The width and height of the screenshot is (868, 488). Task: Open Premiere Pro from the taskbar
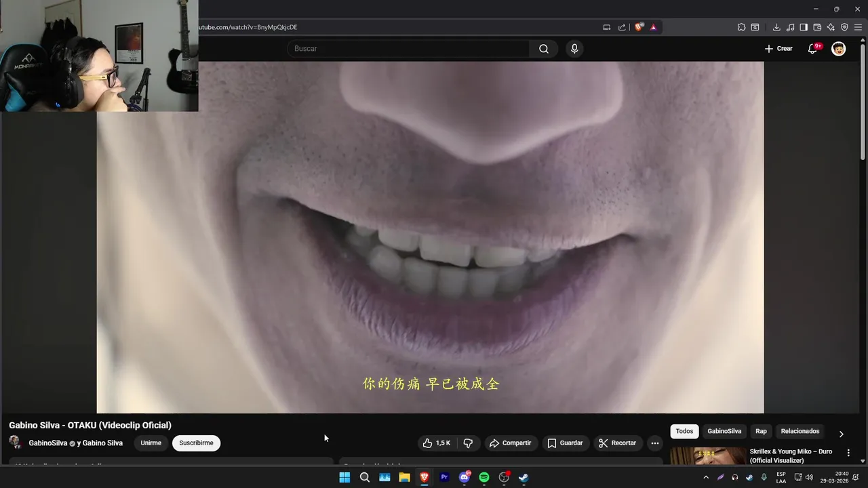tap(444, 477)
